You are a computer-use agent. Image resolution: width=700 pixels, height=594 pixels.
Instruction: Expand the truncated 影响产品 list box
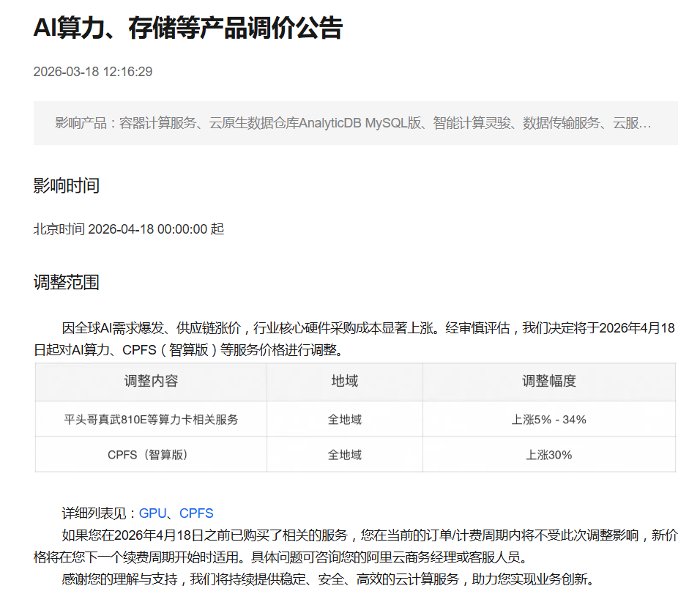(x=354, y=123)
